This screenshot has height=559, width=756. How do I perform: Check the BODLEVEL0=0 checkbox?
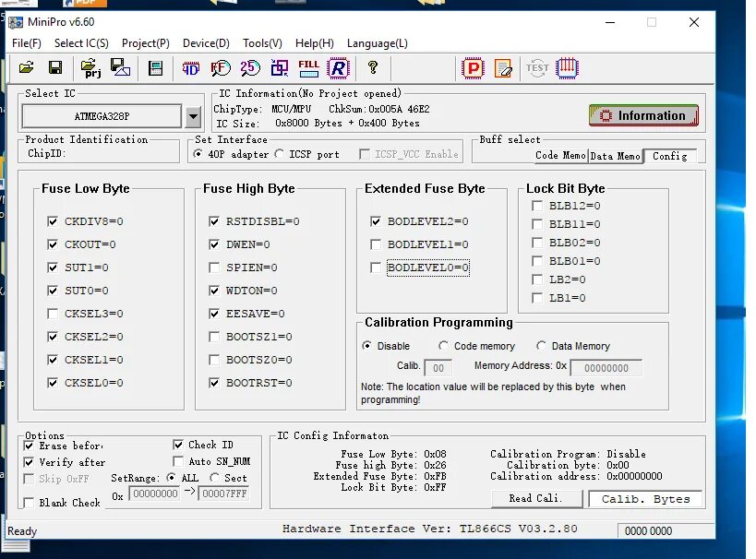tap(376, 268)
